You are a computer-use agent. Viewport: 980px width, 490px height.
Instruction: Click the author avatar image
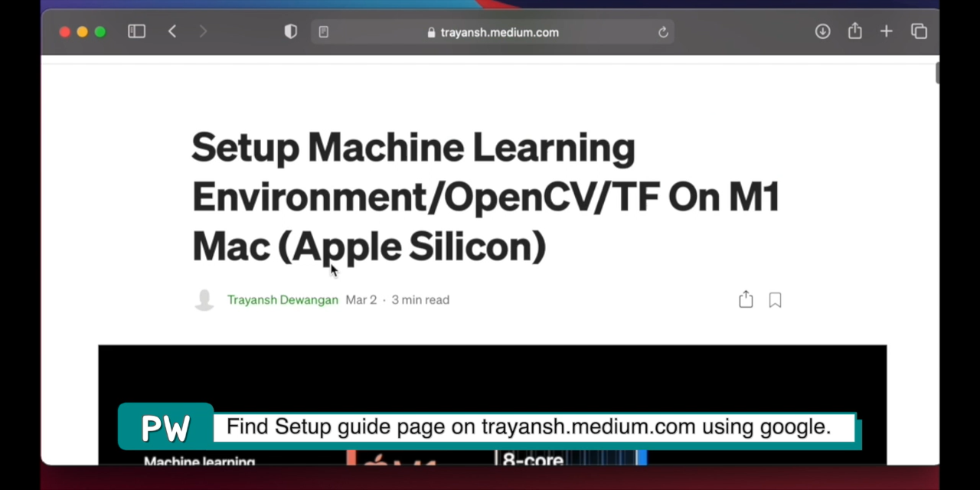tap(204, 300)
